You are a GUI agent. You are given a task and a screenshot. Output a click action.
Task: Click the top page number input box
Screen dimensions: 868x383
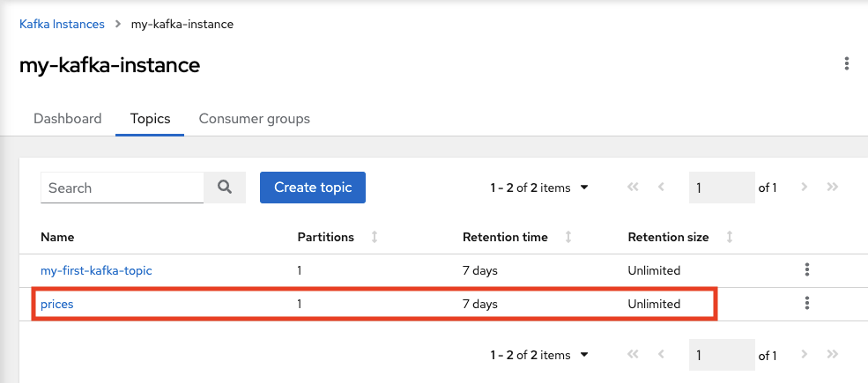click(722, 188)
